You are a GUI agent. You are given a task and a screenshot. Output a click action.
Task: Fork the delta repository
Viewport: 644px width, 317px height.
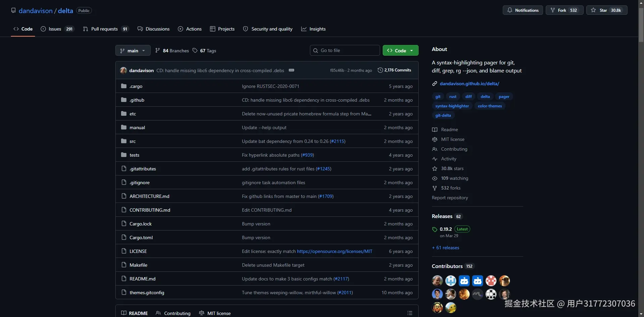click(565, 10)
